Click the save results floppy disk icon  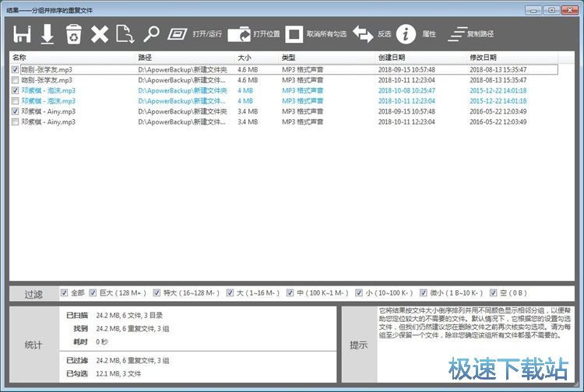click(x=21, y=34)
